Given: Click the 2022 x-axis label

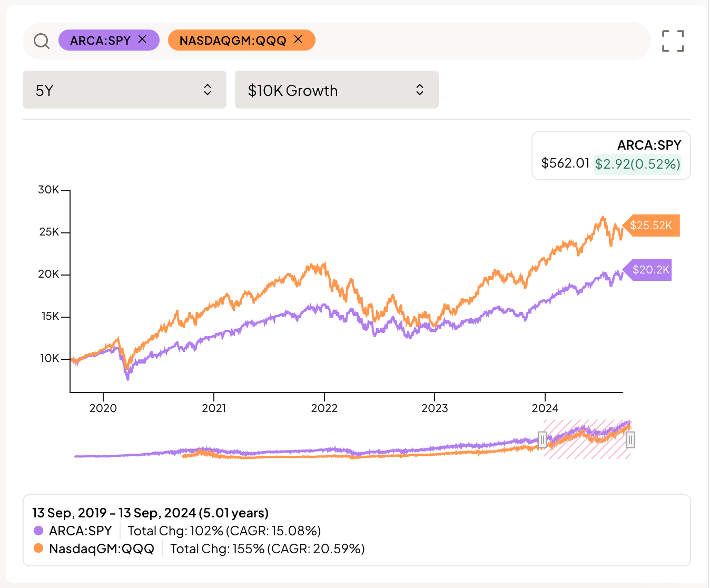Looking at the screenshot, I should [x=324, y=408].
